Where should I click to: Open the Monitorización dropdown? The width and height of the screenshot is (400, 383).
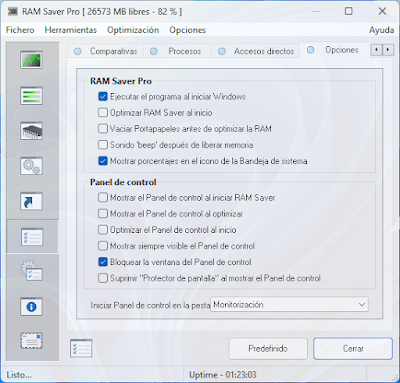(x=289, y=305)
